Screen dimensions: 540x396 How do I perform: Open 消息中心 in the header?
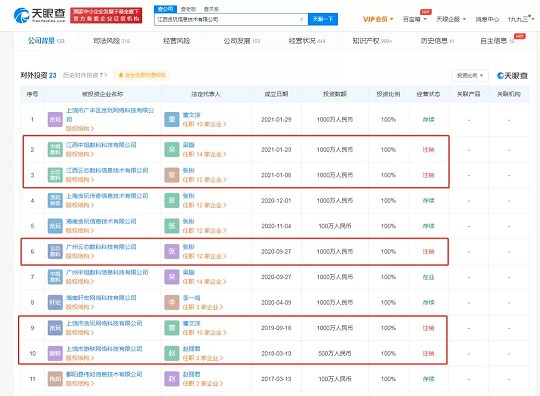pos(487,19)
